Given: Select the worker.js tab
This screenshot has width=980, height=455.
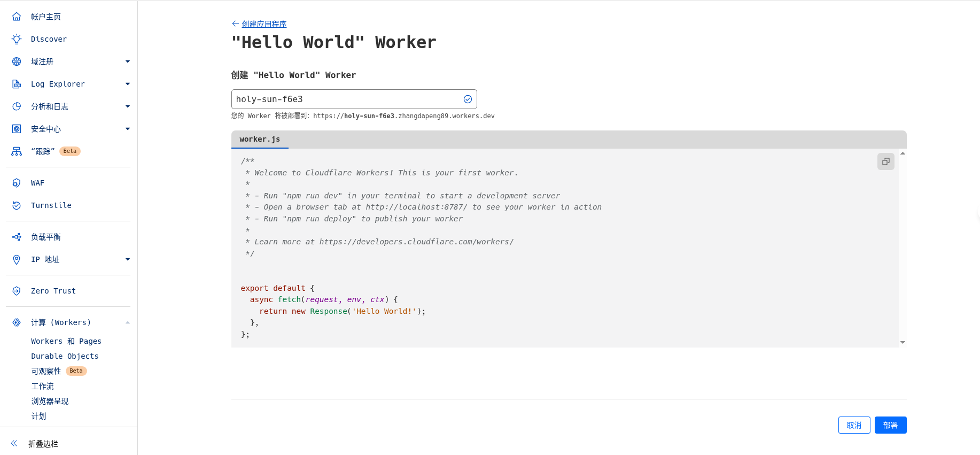Looking at the screenshot, I should [260, 140].
